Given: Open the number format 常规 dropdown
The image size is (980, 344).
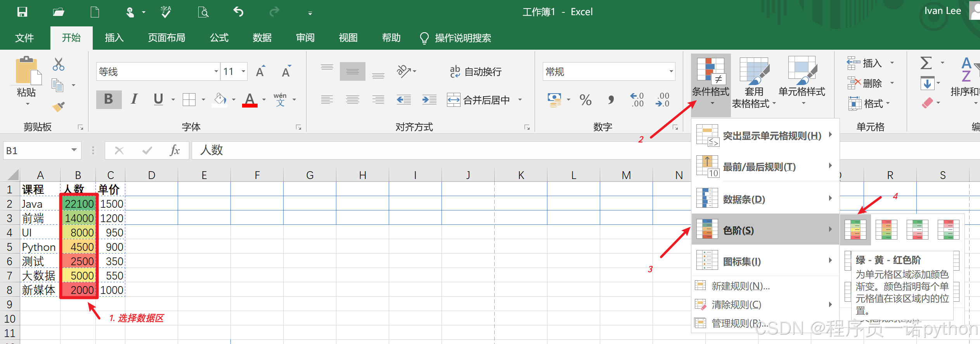Looking at the screenshot, I should tap(671, 71).
